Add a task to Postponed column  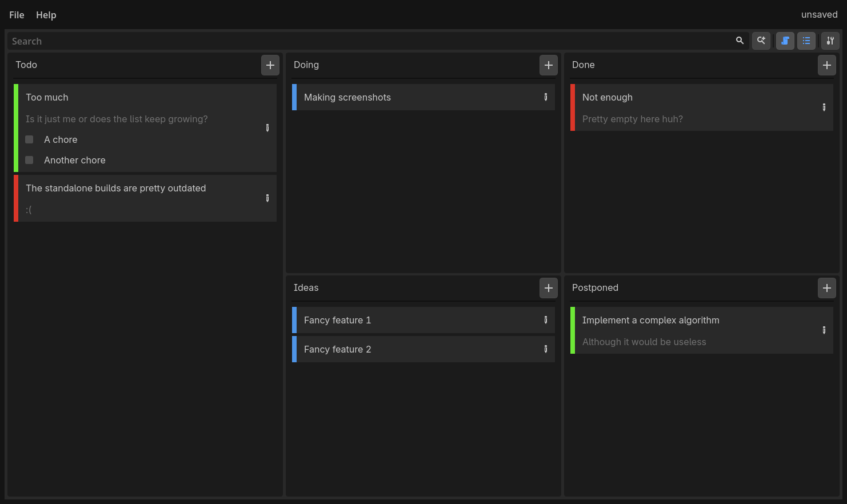pos(827,288)
